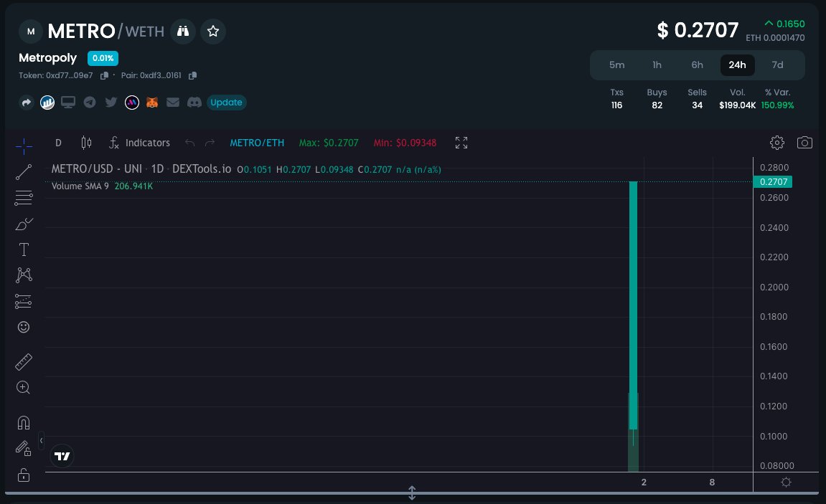Click the redo arrow in chart toolbar

point(210,143)
